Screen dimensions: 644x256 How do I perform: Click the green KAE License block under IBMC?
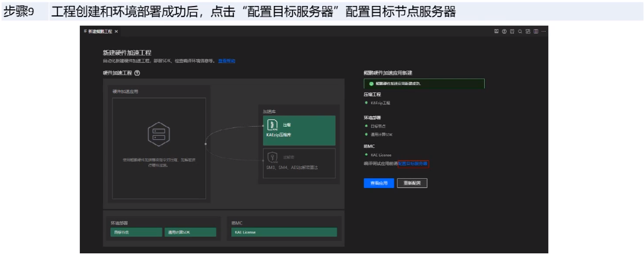pyautogui.click(x=284, y=232)
